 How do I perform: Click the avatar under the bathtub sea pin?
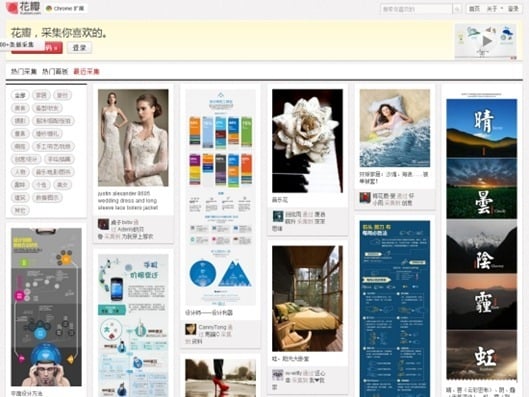365,198
